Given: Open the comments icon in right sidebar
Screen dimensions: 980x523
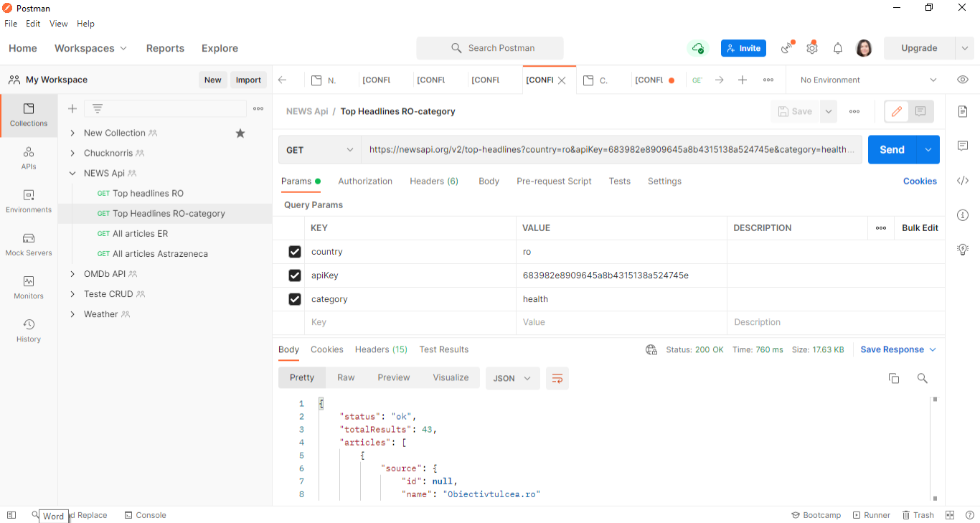Looking at the screenshot, I should click(963, 146).
